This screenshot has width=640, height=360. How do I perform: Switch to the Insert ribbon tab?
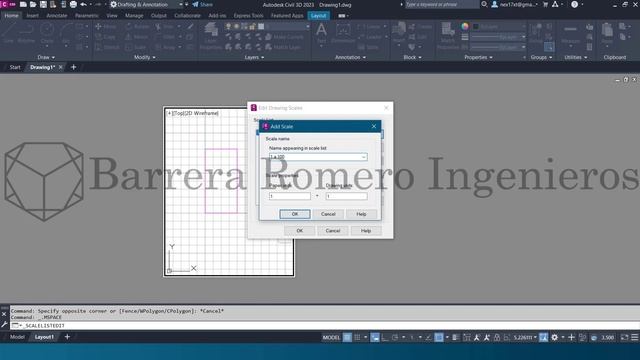pyautogui.click(x=32, y=16)
